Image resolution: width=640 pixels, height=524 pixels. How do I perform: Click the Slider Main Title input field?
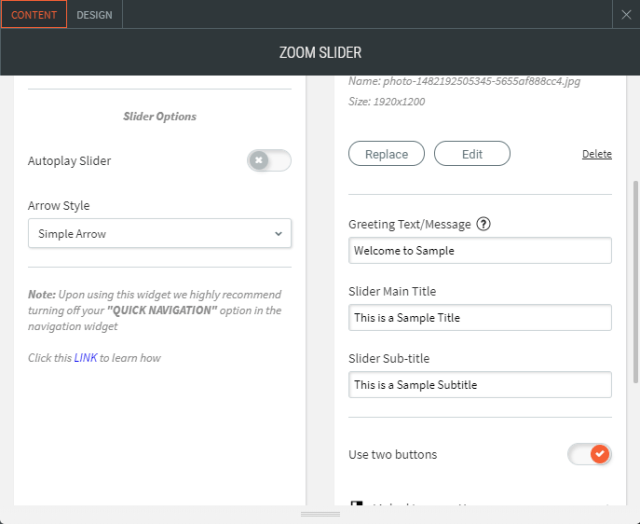tap(480, 318)
